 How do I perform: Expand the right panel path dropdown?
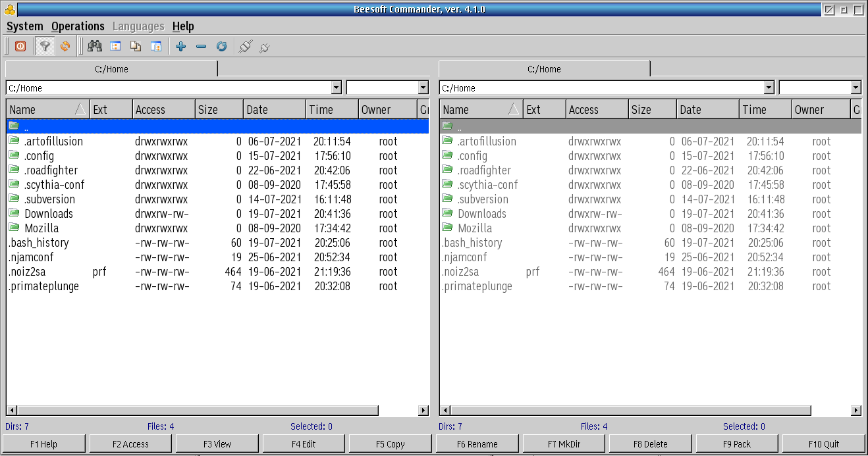point(769,88)
